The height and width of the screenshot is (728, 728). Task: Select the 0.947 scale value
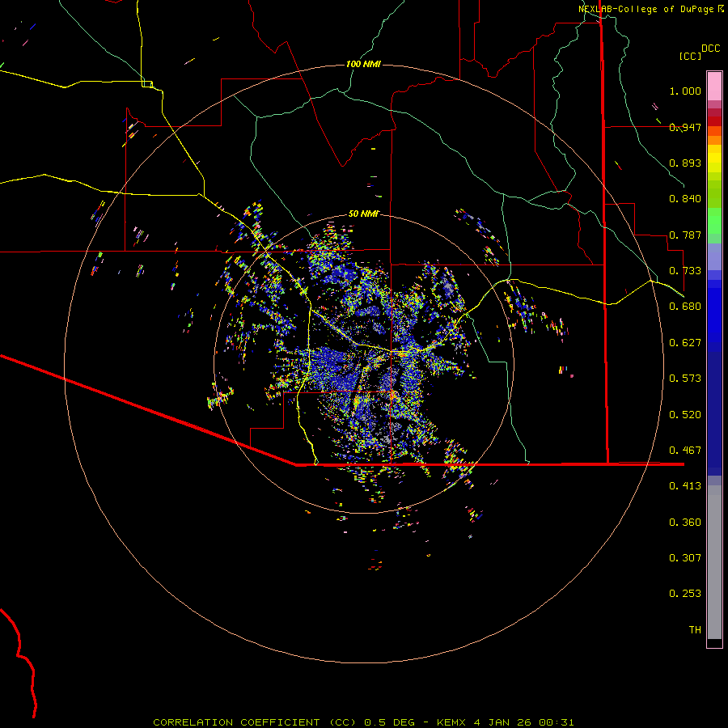click(x=685, y=127)
